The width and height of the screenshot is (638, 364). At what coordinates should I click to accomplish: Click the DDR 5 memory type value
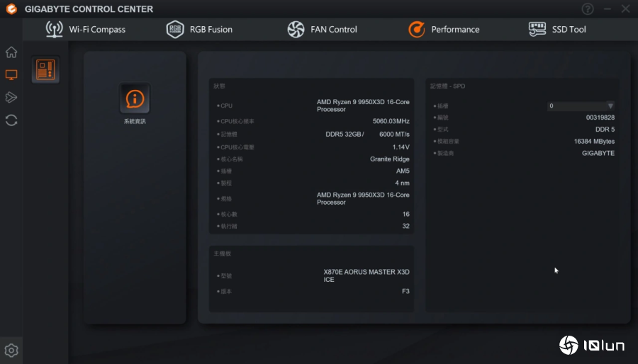(605, 129)
